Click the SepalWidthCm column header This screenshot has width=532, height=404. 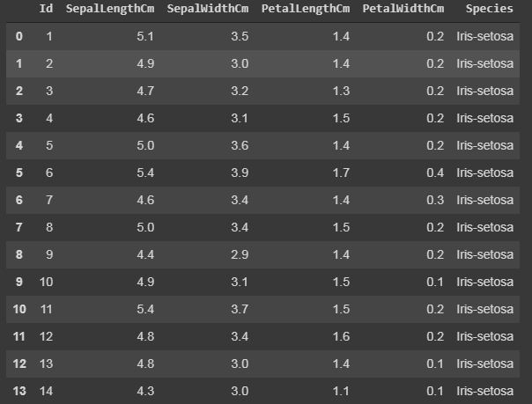pyautogui.click(x=208, y=9)
